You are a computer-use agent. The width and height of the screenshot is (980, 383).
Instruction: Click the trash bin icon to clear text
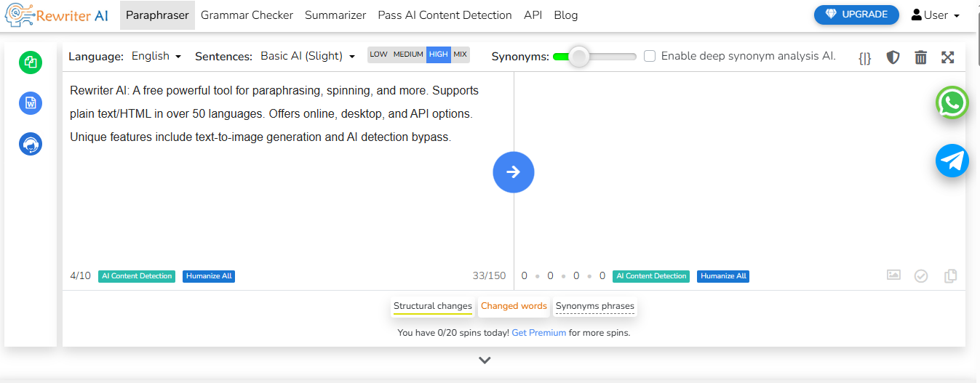coord(920,57)
